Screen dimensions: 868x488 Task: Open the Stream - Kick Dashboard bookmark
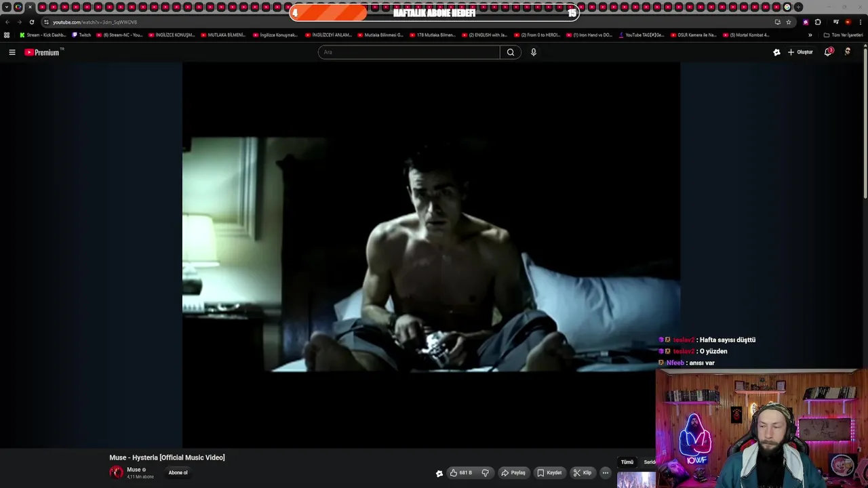click(x=43, y=35)
